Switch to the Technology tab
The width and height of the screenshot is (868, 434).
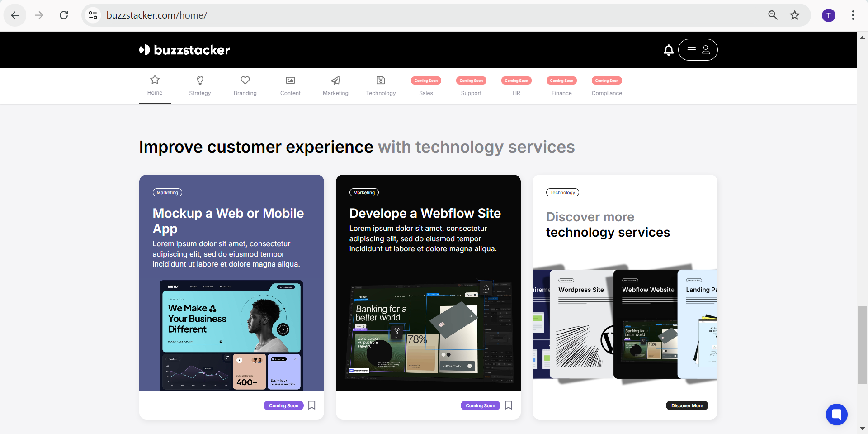coord(381,86)
